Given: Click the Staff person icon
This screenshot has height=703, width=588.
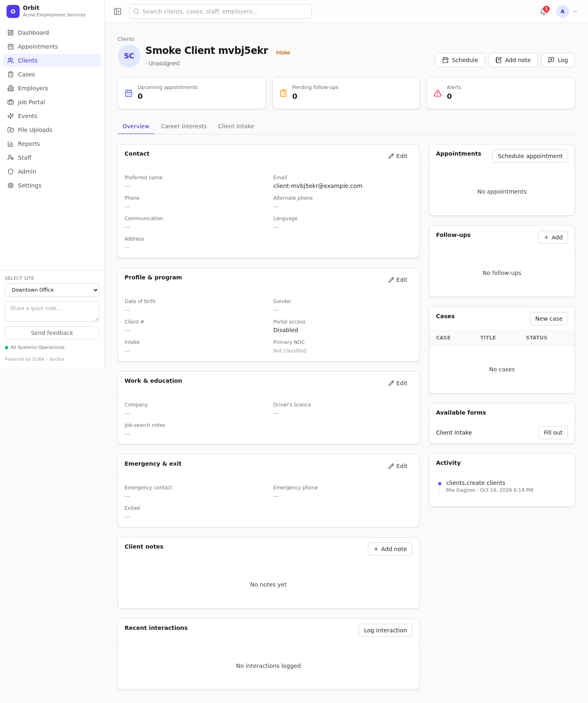Looking at the screenshot, I should pyautogui.click(x=11, y=158).
